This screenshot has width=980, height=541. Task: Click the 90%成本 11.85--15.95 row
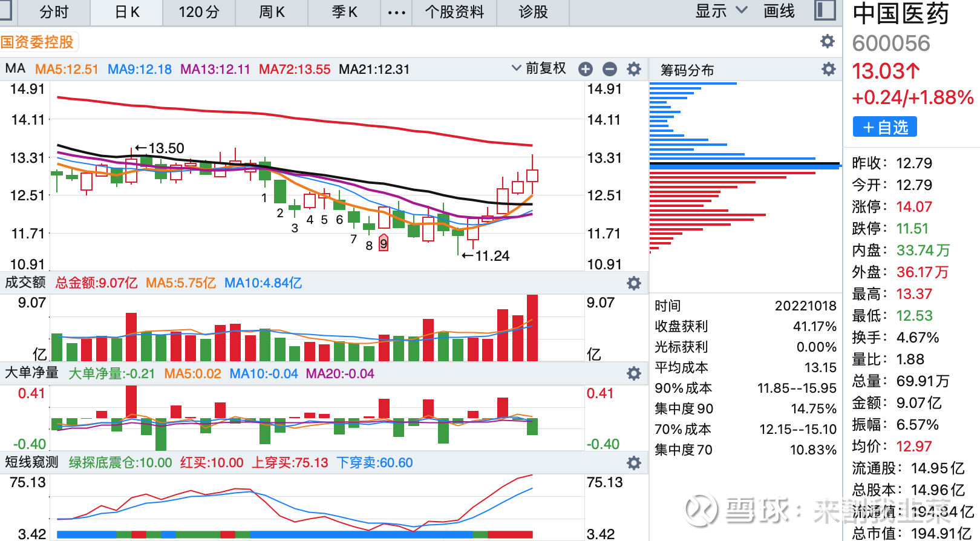pyautogui.click(x=745, y=388)
